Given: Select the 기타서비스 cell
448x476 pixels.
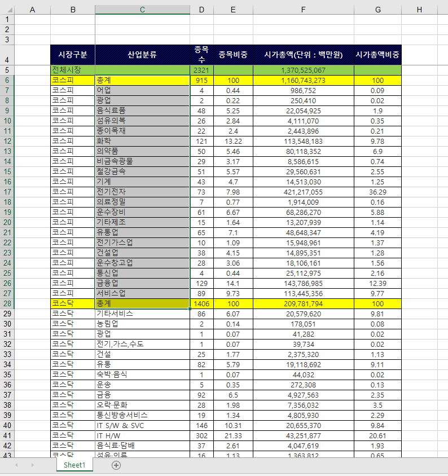Looking at the screenshot, I should (x=142, y=314).
